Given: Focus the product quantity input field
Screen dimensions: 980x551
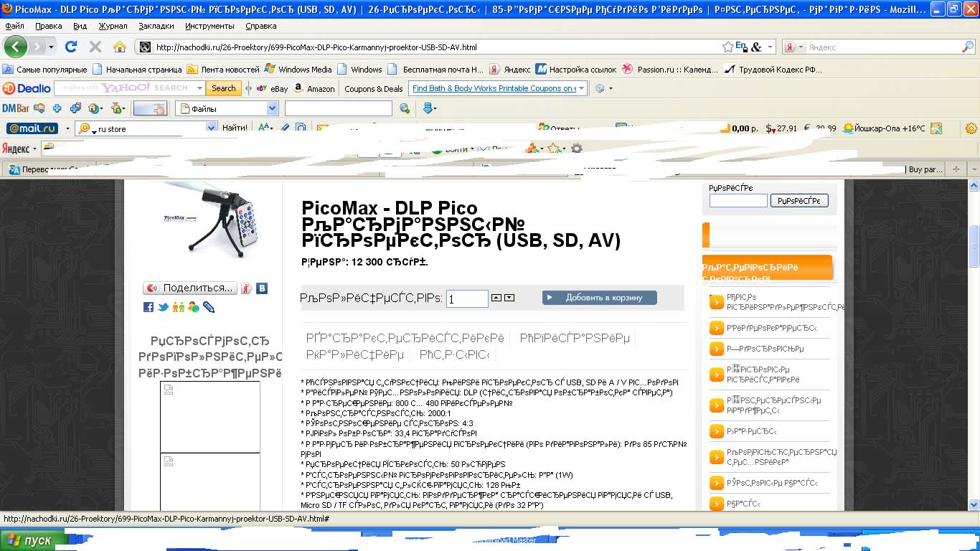Looking at the screenshot, I should coord(467,298).
